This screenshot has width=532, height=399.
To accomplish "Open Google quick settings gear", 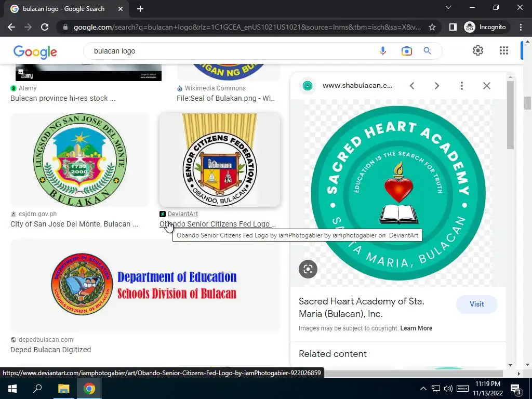I will pos(478,50).
